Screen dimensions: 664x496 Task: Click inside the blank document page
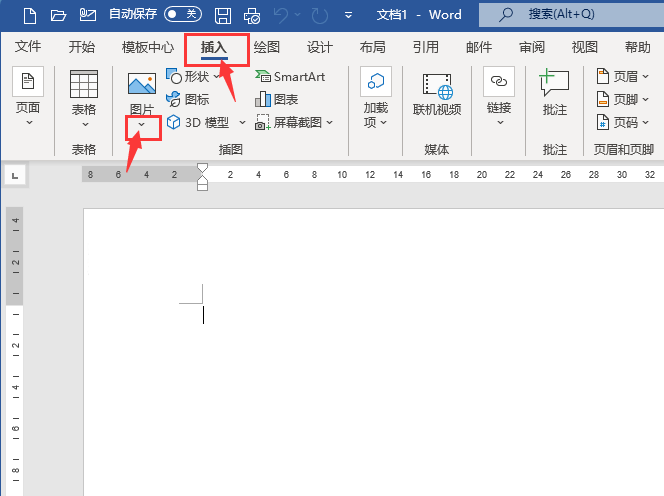[x=374, y=352]
